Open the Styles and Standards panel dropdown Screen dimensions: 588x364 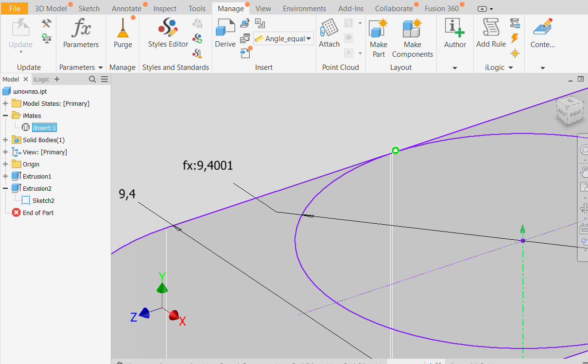click(175, 67)
